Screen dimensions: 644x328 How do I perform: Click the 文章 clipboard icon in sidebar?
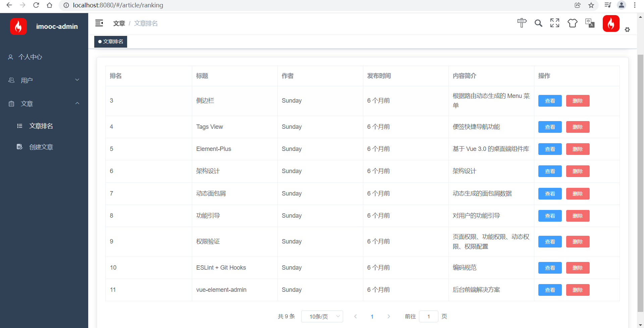click(x=11, y=104)
